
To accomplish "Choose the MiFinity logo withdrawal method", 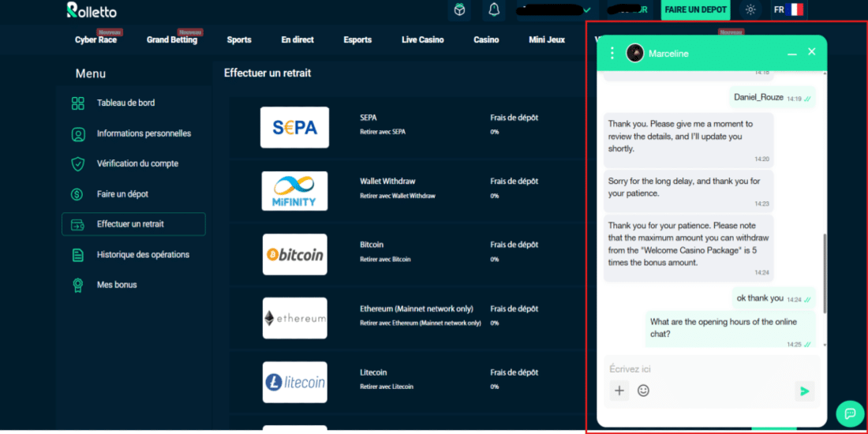I will click(294, 191).
